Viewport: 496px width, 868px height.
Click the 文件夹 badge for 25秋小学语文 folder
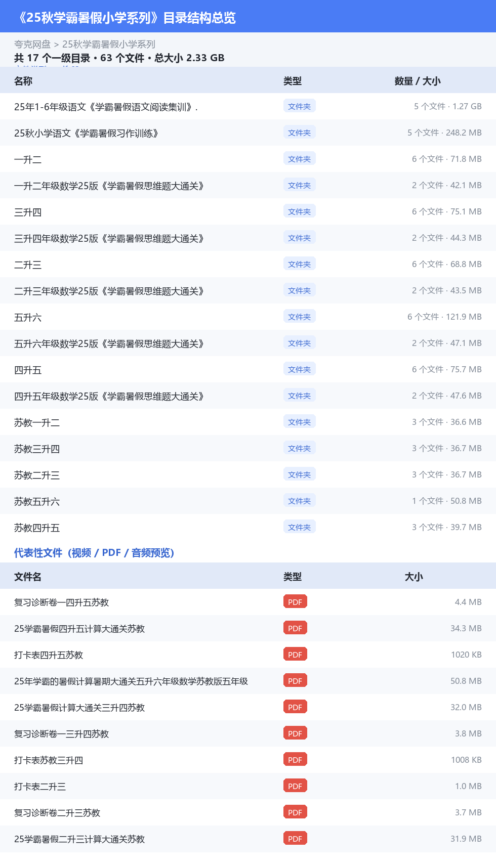point(300,133)
